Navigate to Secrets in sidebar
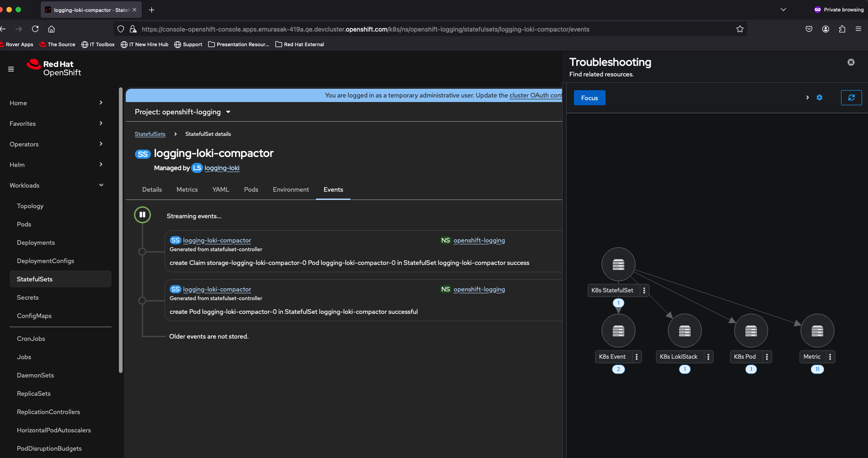Image resolution: width=868 pixels, height=458 pixels. [28, 297]
